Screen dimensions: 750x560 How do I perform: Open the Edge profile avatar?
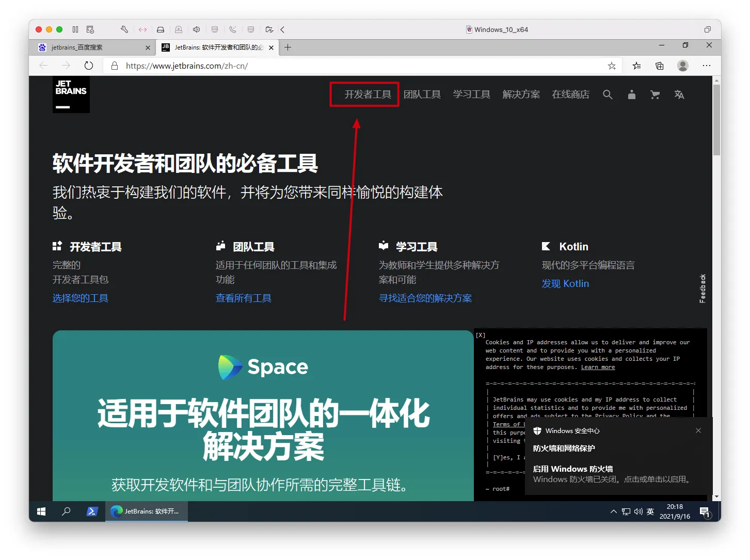pyautogui.click(x=683, y=66)
